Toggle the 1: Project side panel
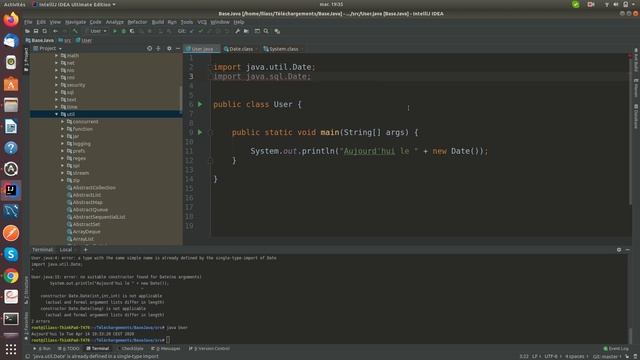The width and height of the screenshot is (640, 360). click(27, 60)
